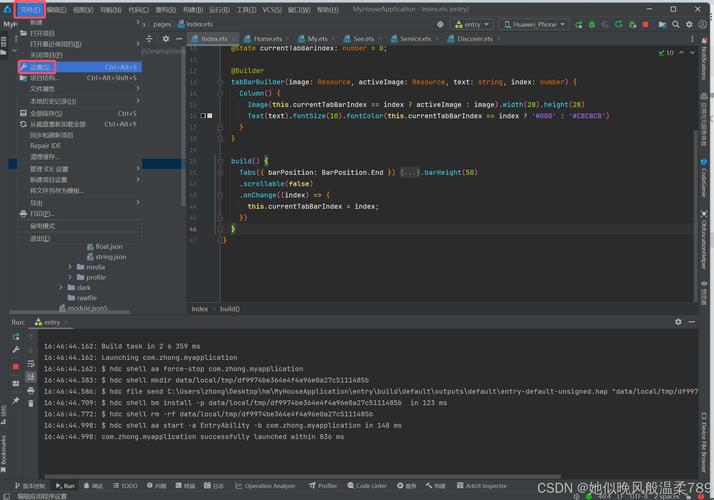Select string.json in the project tree
The image size is (714, 500).
(x=106, y=257)
